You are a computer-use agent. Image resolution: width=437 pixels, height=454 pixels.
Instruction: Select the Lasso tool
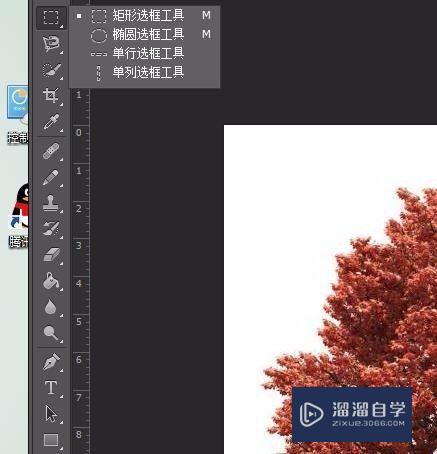coord(51,44)
